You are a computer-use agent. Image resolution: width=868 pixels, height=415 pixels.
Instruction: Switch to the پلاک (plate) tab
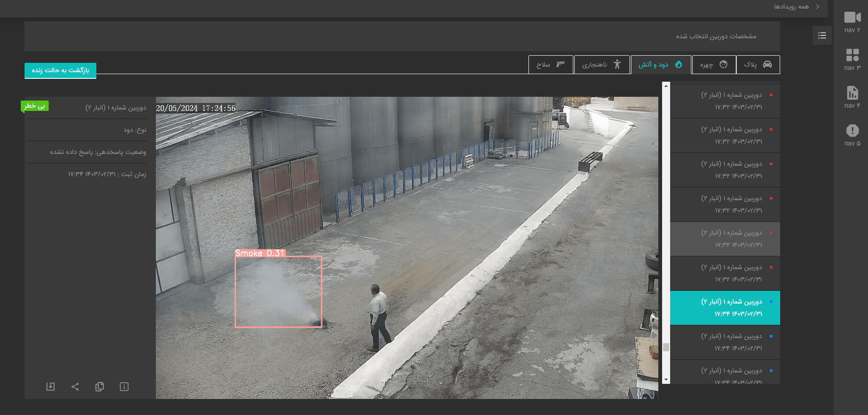[758, 65]
